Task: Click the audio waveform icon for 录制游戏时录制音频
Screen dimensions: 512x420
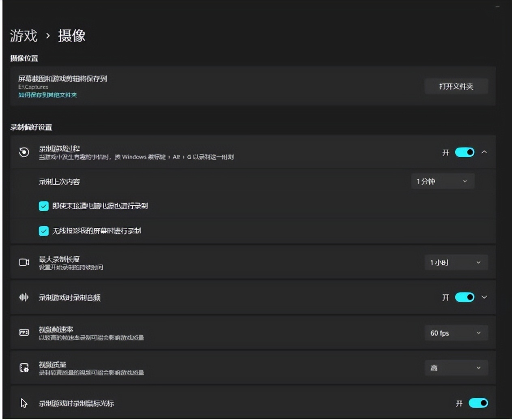Action: click(24, 297)
